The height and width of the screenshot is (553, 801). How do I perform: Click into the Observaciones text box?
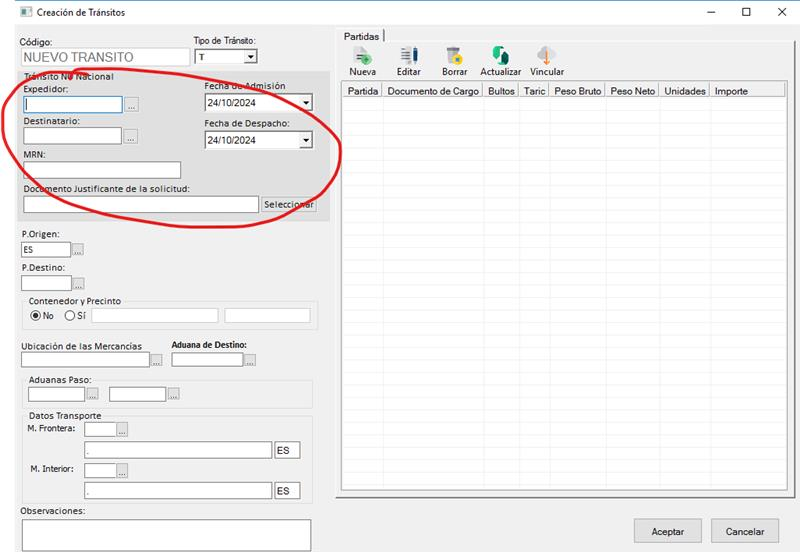pos(166,534)
